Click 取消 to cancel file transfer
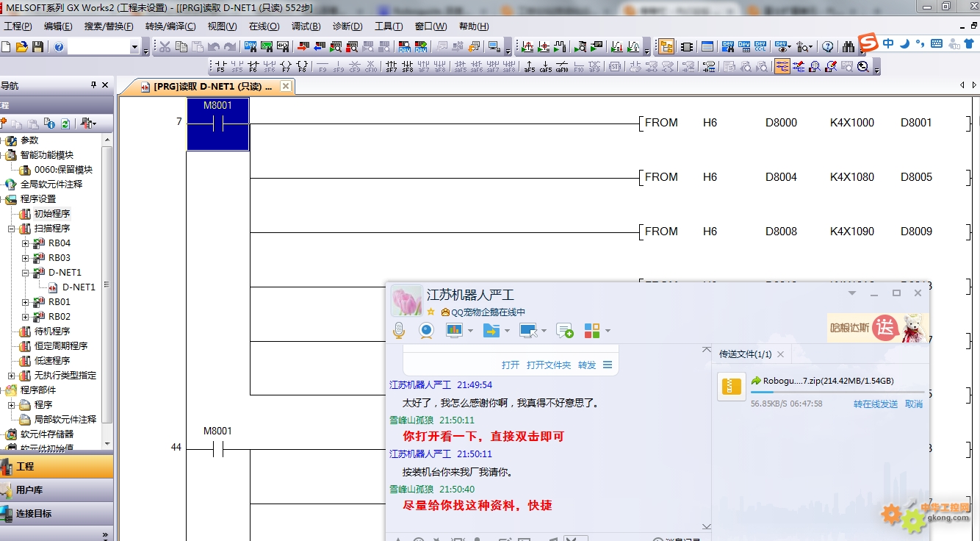Image resolution: width=980 pixels, height=541 pixels. (914, 404)
